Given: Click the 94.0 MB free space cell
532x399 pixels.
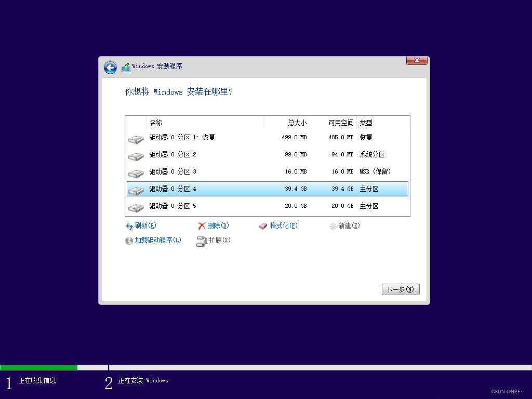Looking at the screenshot, I should click(x=343, y=154).
